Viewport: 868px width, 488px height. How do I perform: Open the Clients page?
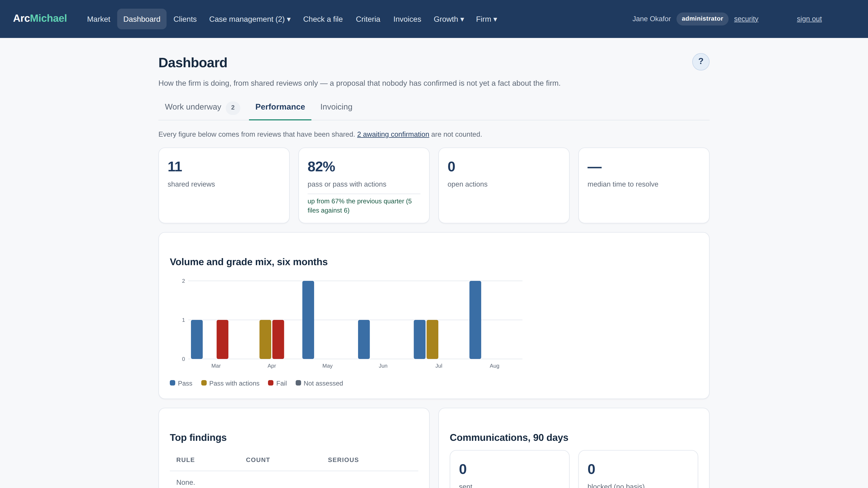(x=185, y=19)
